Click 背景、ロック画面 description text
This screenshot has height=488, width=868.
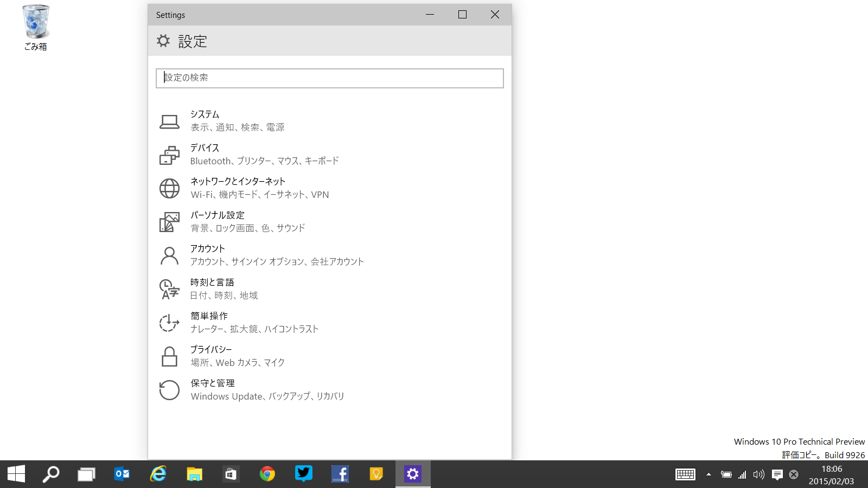point(248,228)
